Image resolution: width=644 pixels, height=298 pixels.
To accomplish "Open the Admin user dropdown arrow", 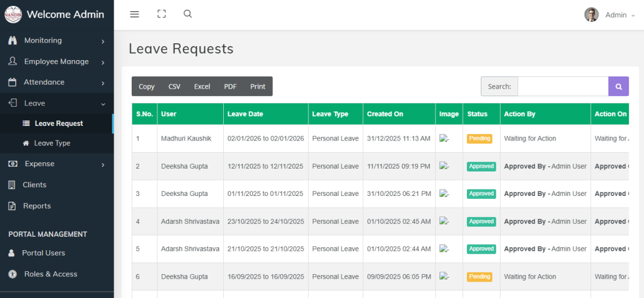I will [633, 15].
